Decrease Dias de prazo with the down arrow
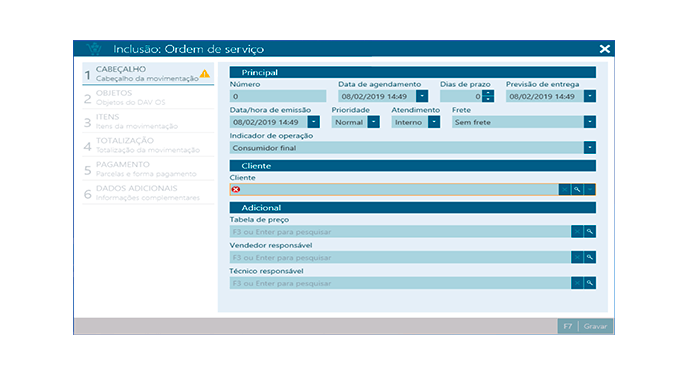Screen dimensions: 689x375 pyautogui.click(x=488, y=99)
